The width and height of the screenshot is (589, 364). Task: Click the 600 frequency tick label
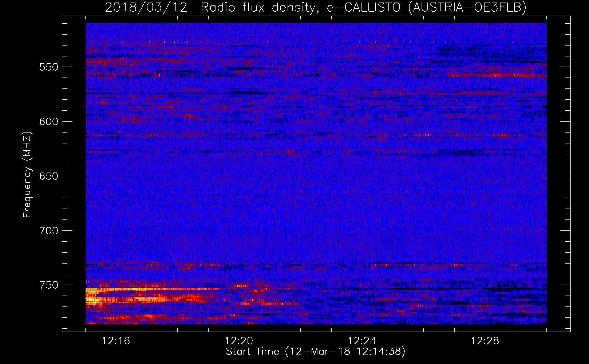point(49,122)
